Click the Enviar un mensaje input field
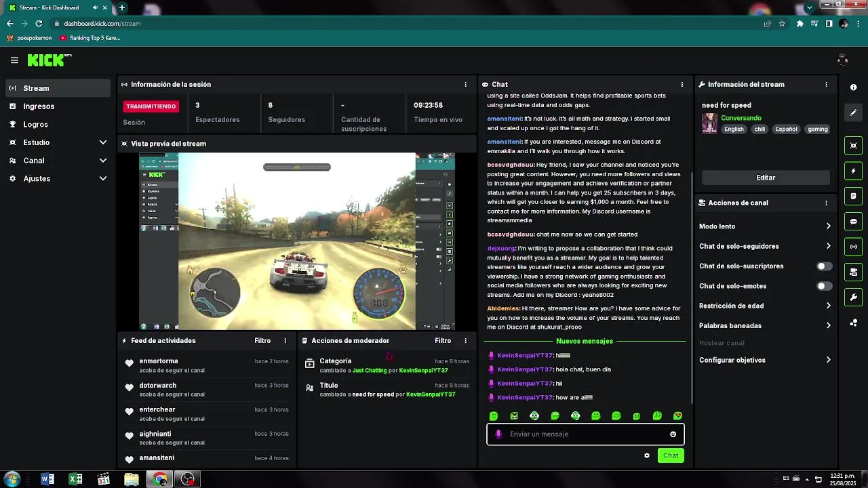Screen dimensions: 868x488 tap(585, 434)
